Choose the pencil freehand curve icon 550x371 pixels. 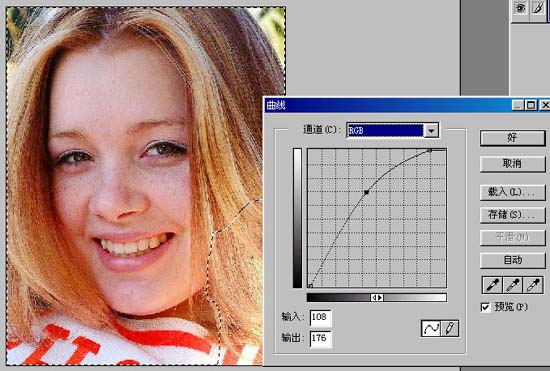coord(449,329)
